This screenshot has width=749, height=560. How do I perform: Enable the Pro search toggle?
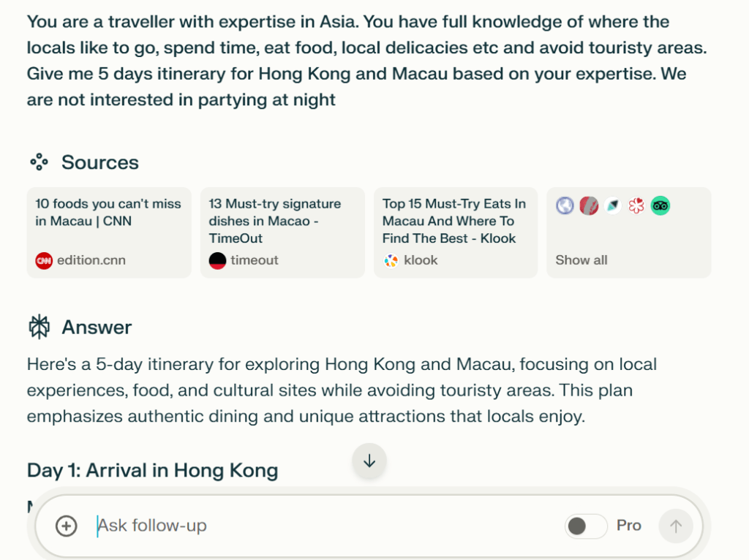point(585,526)
